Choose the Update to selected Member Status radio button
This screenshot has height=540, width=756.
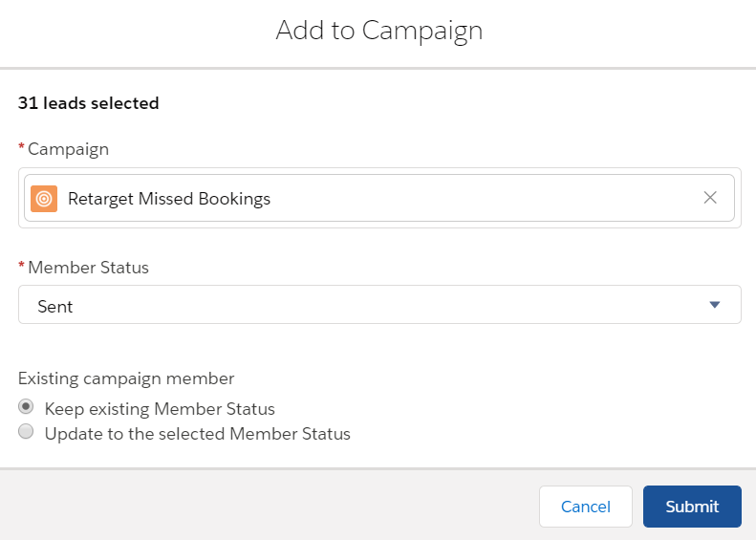point(26,433)
